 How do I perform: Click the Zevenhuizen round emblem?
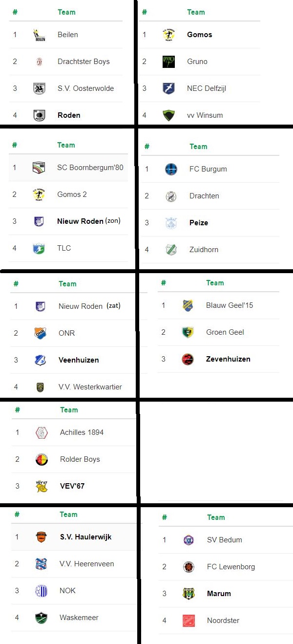tap(188, 359)
